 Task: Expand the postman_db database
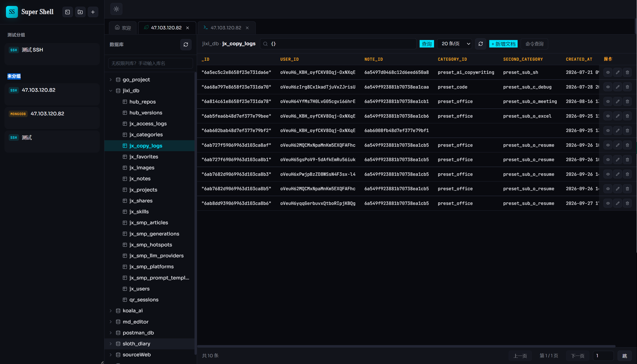point(110,333)
